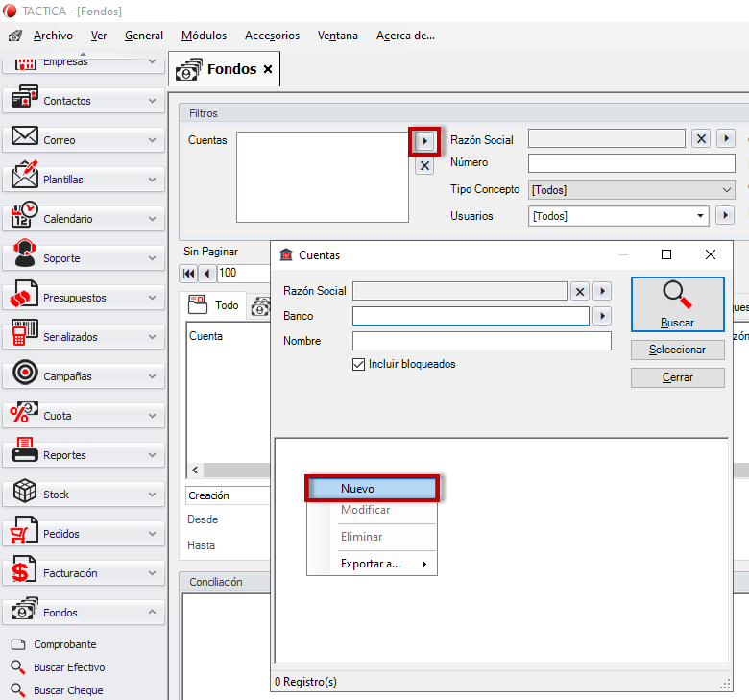The height and width of the screenshot is (700, 749).
Task: Click the Cuentas selector arrow button
Action: pos(424,141)
